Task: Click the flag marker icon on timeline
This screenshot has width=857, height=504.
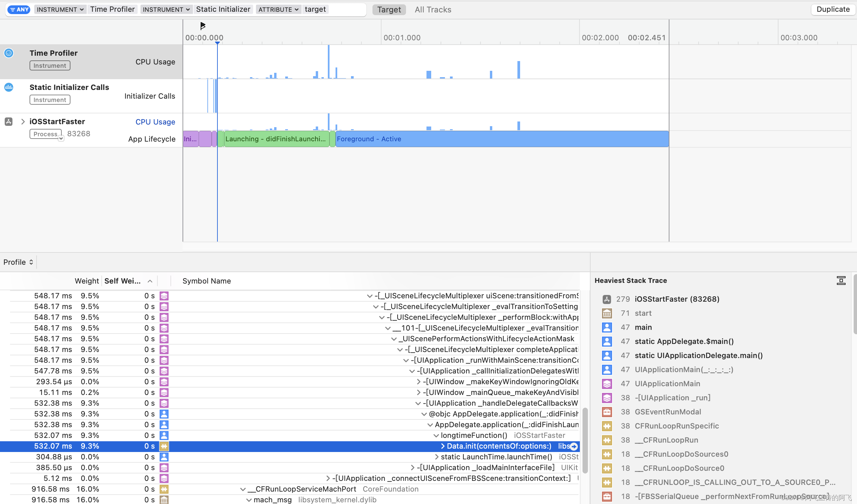Action: [203, 26]
